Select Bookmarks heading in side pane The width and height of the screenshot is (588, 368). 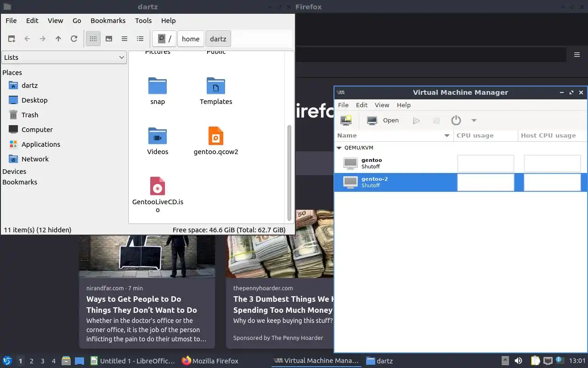pos(20,182)
